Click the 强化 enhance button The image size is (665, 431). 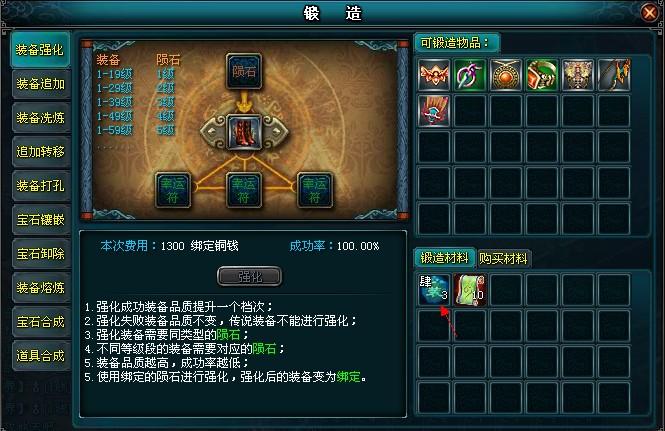click(x=249, y=277)
